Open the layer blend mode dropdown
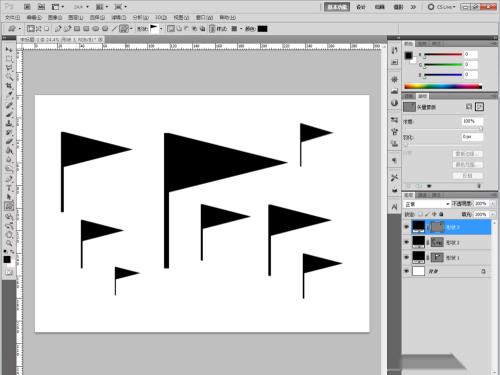Viewport: 500px width, 375px height. tap(427, 204)
